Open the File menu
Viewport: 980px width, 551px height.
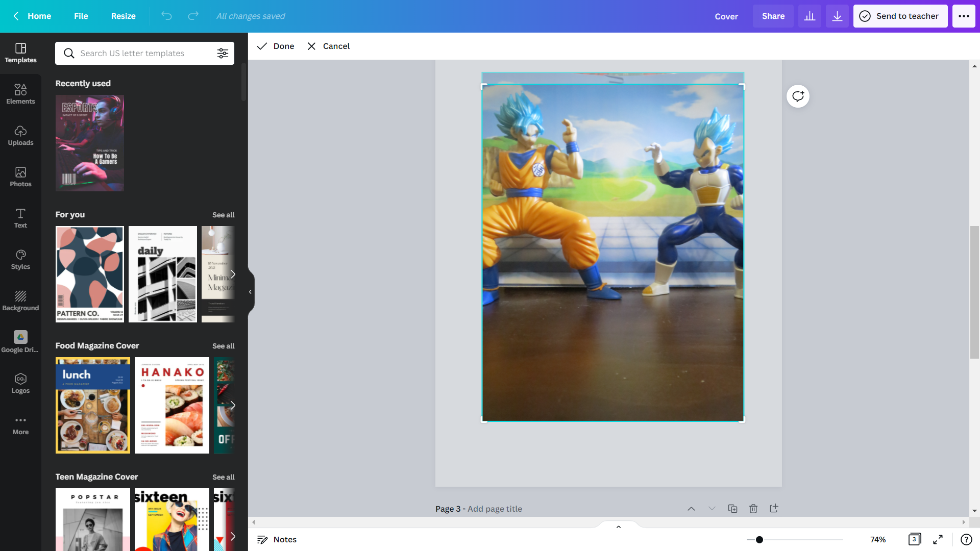point(81,16)
